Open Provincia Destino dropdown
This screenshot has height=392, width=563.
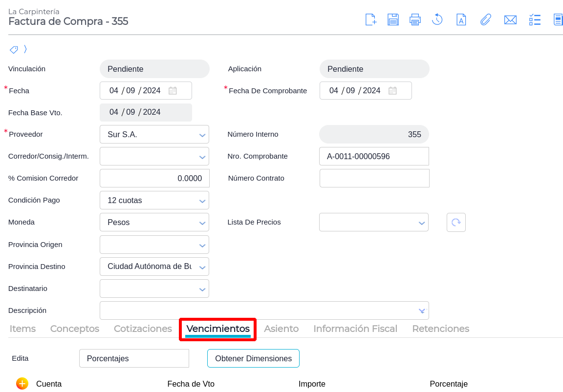[202, 267]
